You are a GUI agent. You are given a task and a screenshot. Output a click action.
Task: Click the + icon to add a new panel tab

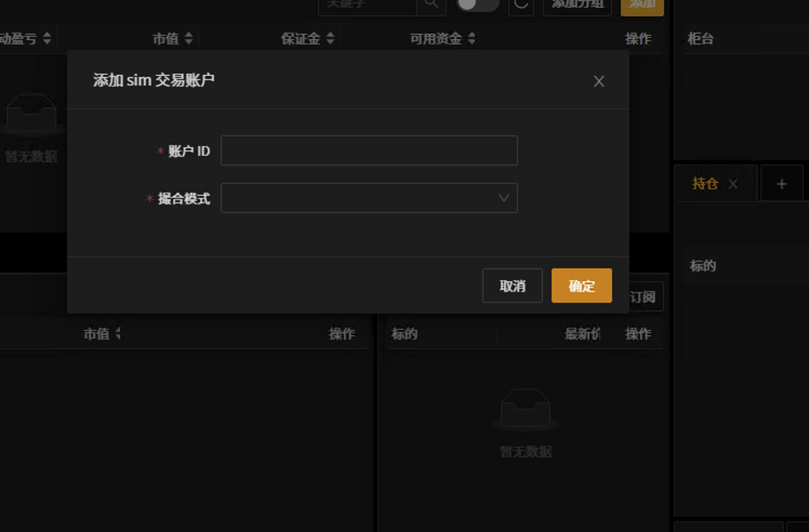(x=781, y=184)
